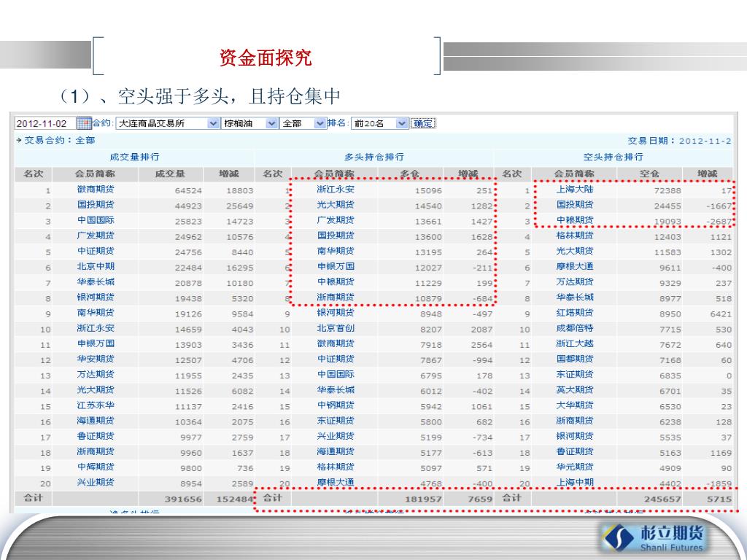Select total volume change 152484

pos(235,499)
